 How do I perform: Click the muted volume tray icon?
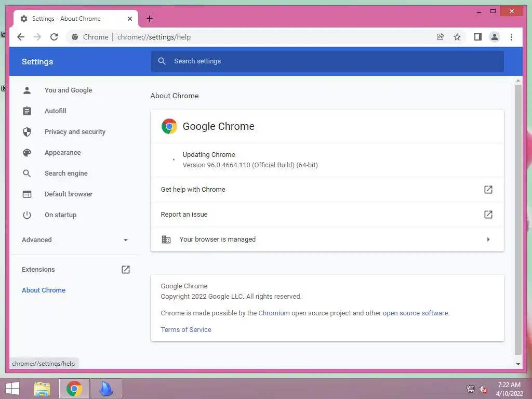pyautogui.click(x=483, y=389)
